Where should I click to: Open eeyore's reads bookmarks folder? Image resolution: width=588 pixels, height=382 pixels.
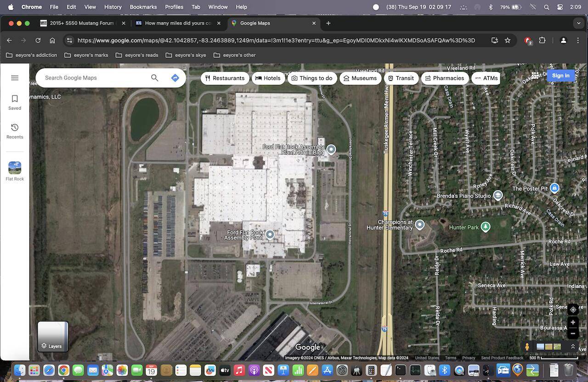137,55
